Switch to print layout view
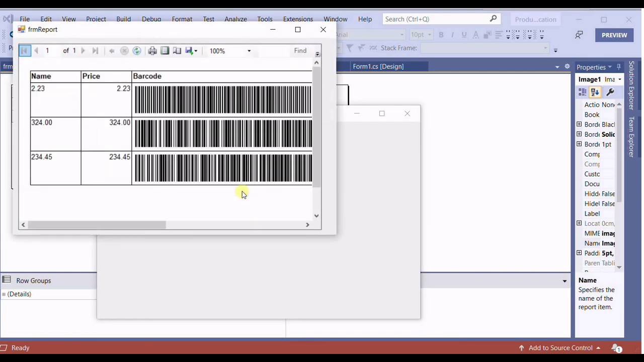The width and height of the screenshot is (644, 362). point(165,51)
